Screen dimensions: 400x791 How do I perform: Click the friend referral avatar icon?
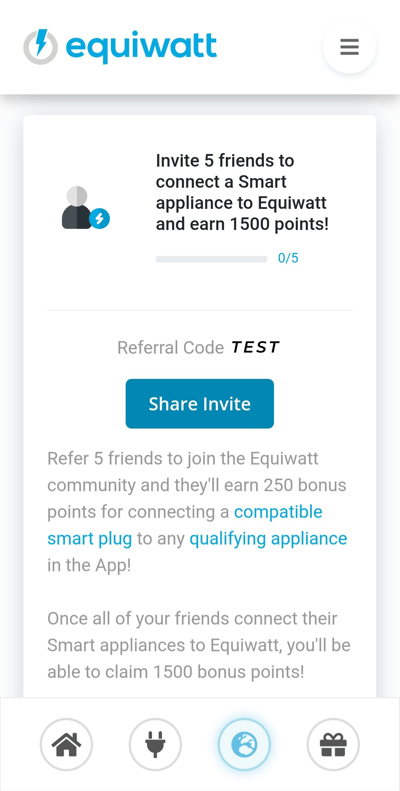click(x=81, y=207)
